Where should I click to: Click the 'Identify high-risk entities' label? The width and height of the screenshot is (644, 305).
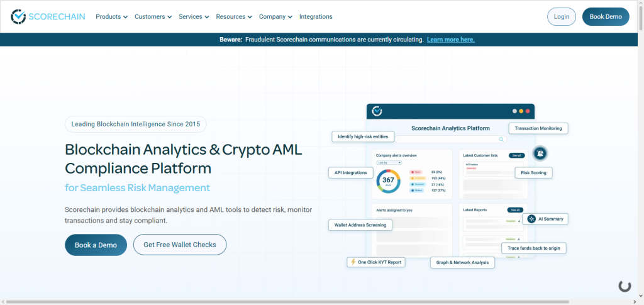tap(363, 136)
